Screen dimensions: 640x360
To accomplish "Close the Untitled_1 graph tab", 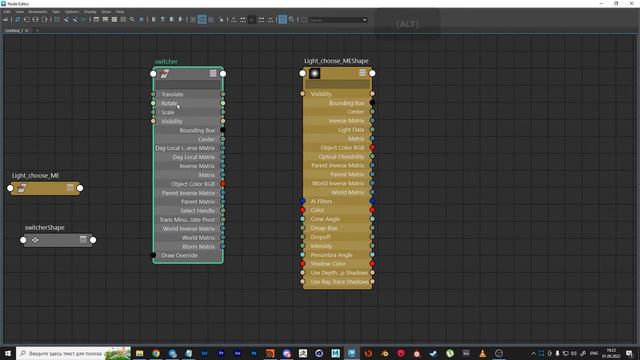I will pos(27,30).
